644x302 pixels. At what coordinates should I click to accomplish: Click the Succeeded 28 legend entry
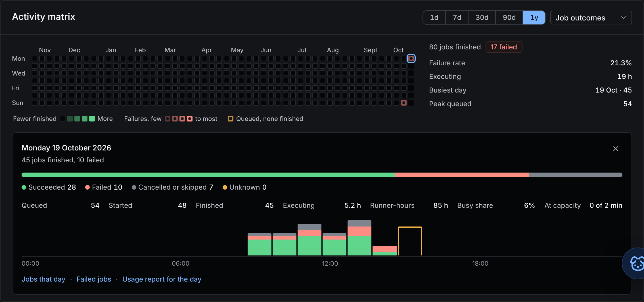tap(49, 187)
